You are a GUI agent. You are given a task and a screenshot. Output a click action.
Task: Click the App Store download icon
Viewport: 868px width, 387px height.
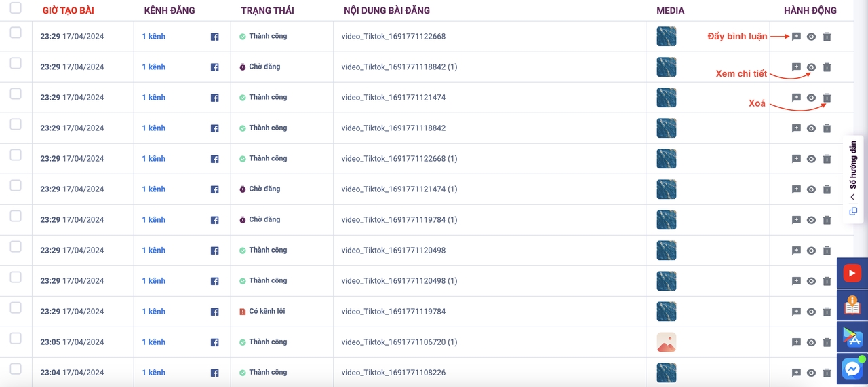(x=852, y=337)
